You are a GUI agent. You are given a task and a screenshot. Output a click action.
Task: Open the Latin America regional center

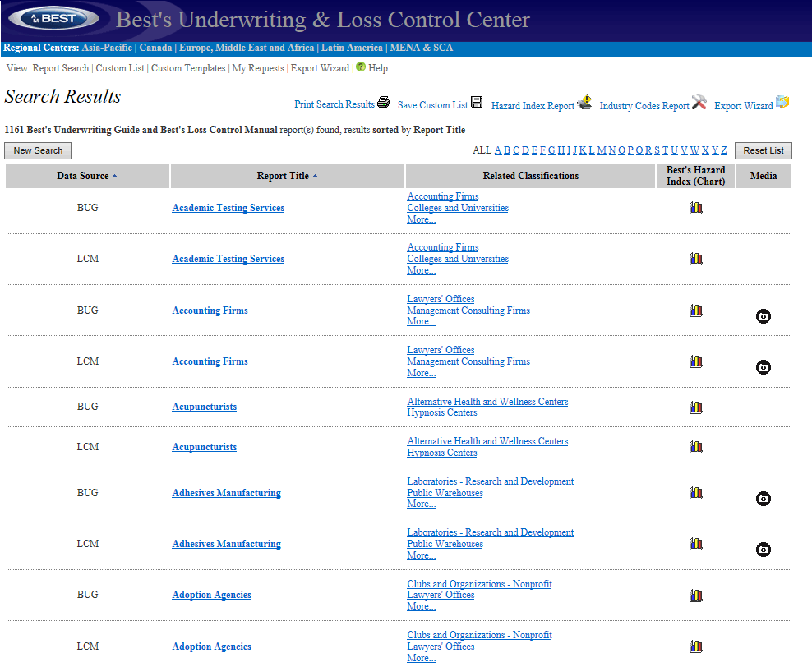[x=352, y=48]
